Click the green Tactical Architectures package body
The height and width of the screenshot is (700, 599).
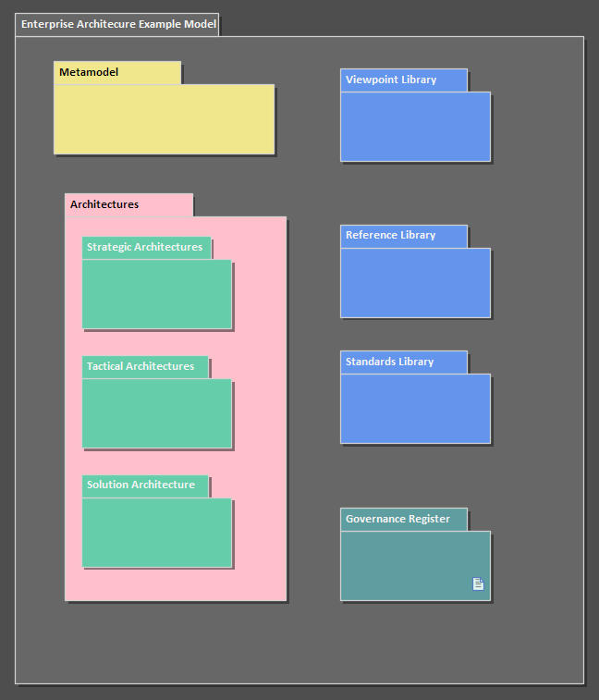click(x=156, y=413)
